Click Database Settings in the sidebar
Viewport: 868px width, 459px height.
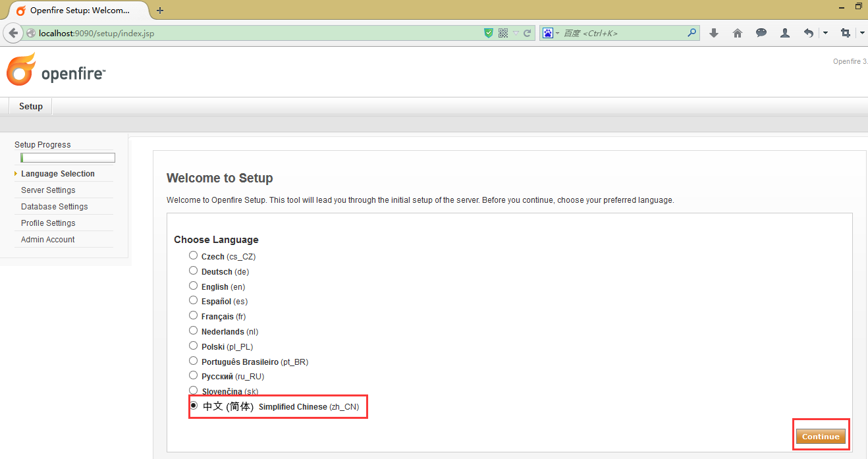click(x=54, y=207)
